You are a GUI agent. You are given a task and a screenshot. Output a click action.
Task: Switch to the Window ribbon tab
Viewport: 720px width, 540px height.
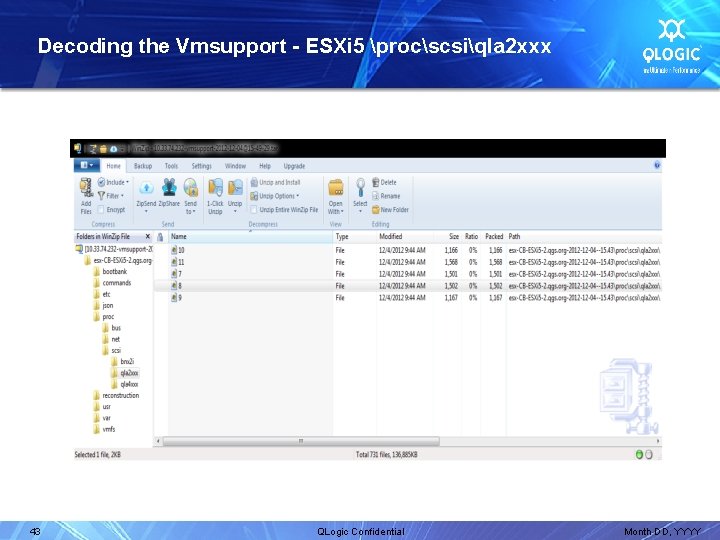click(x=236, y=166)
